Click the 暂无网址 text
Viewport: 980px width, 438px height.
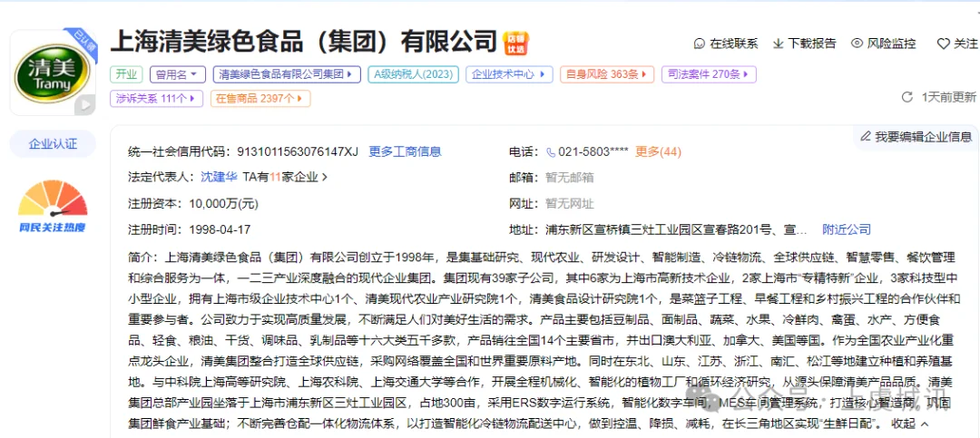pos(569,204)
